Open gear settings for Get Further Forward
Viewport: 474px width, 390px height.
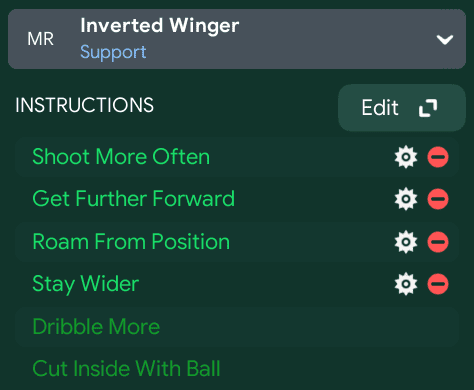pos(406,199)
